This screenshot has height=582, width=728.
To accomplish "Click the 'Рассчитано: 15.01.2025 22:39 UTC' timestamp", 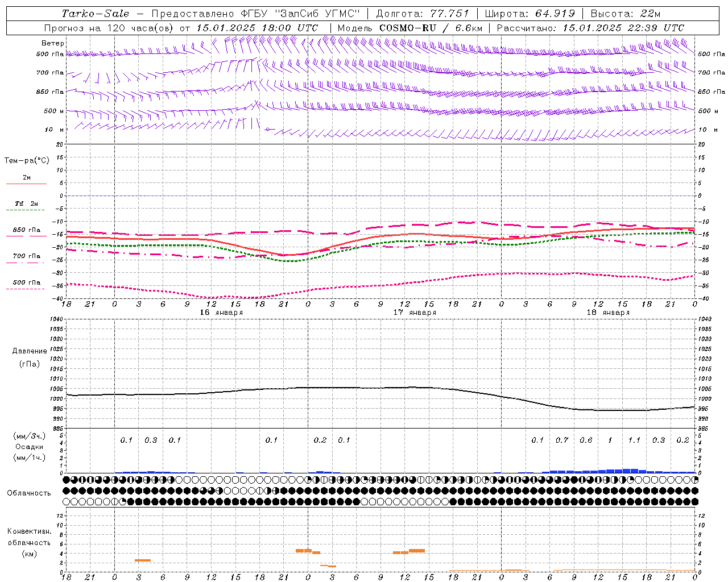I will coord(590,28).
